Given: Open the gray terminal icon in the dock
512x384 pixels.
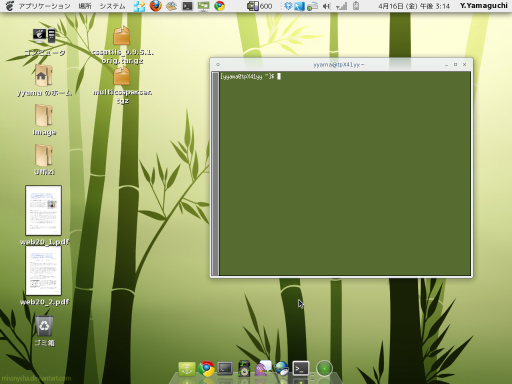Looking at the screenshot, I should click(225, 369).
